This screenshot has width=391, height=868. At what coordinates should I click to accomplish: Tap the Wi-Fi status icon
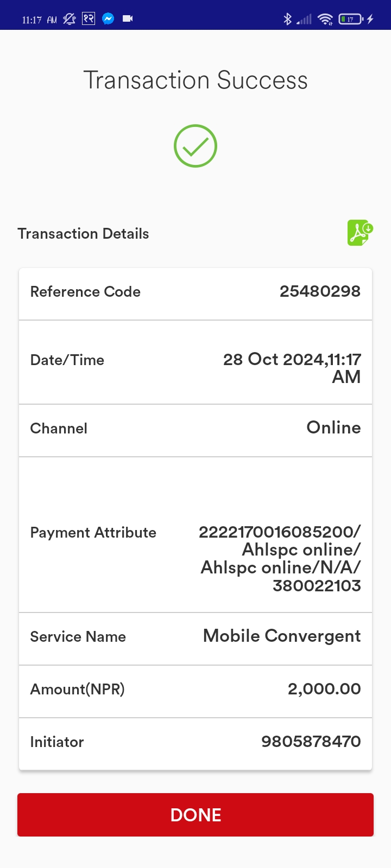(325, 19)
